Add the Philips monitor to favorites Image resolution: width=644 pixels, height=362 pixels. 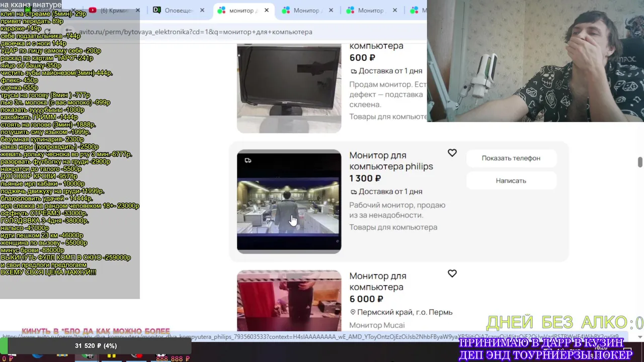point(452,153)
